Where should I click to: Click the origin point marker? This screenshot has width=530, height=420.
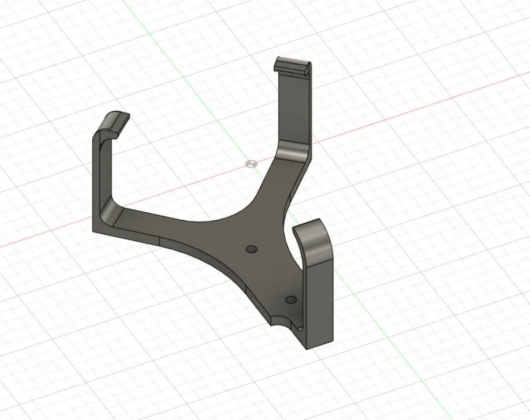[x=251, y=164]
